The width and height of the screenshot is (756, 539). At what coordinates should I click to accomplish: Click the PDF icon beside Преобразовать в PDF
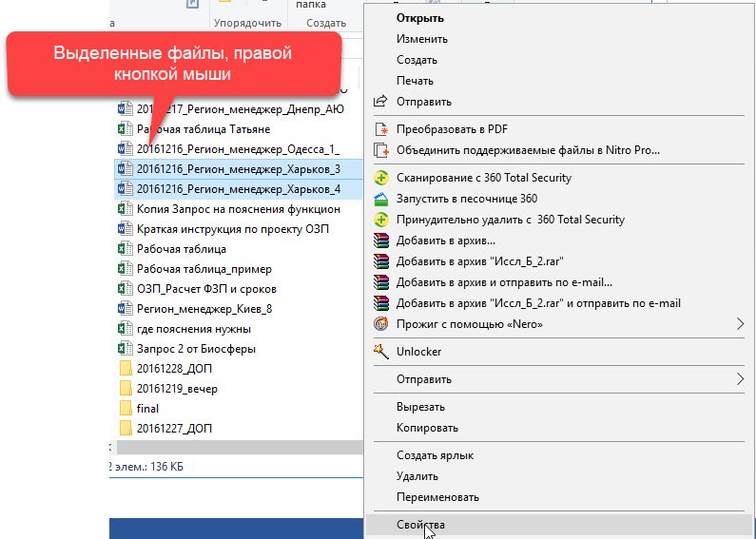click(x=381, y=129)
